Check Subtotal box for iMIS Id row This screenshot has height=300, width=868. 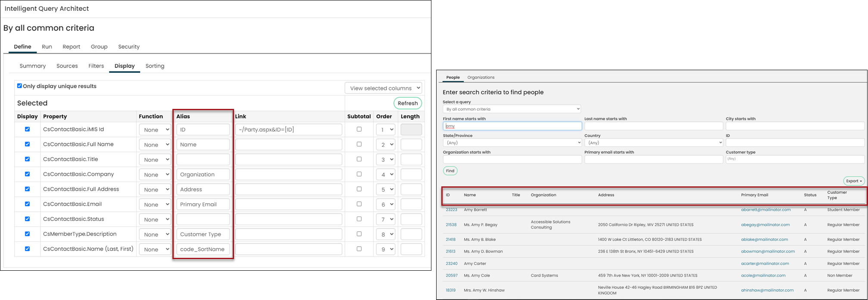click(x=359, y=129)
